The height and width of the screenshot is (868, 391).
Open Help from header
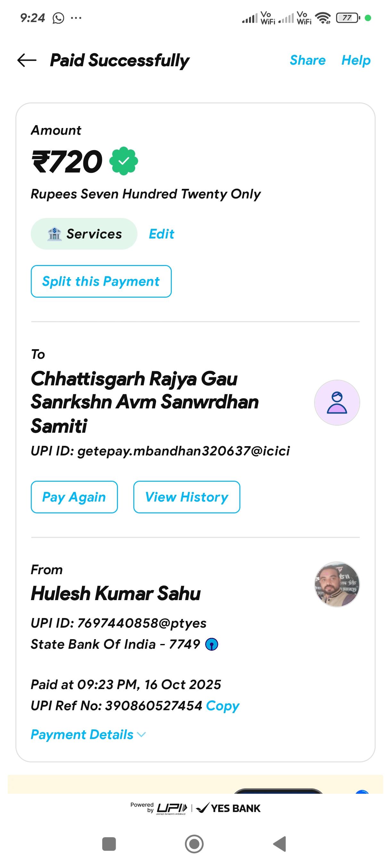[355, 60]
